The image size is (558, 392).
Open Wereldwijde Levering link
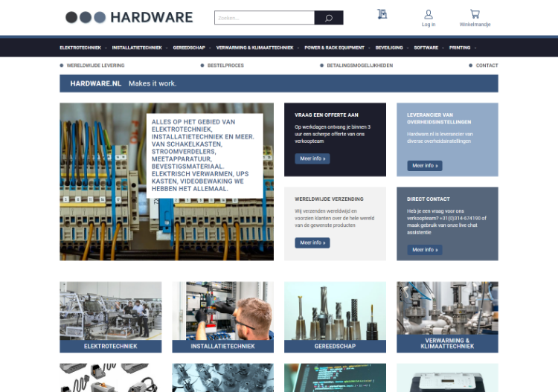[95, 65]
